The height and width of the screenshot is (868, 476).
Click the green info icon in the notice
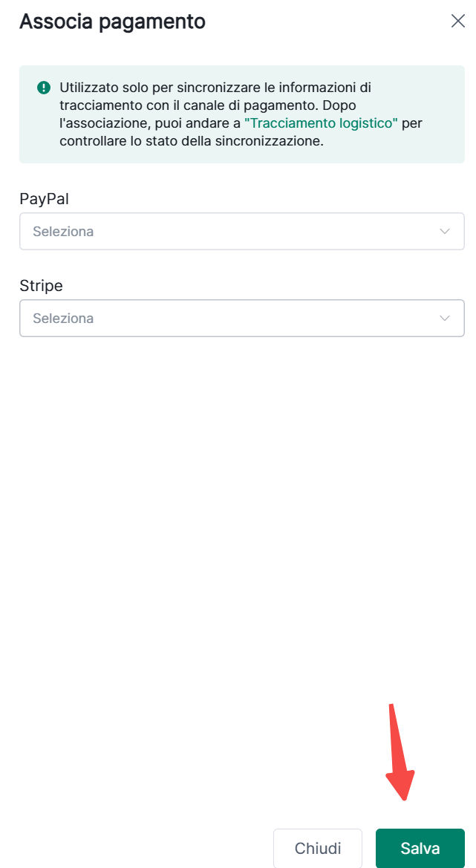click(44, 88)
